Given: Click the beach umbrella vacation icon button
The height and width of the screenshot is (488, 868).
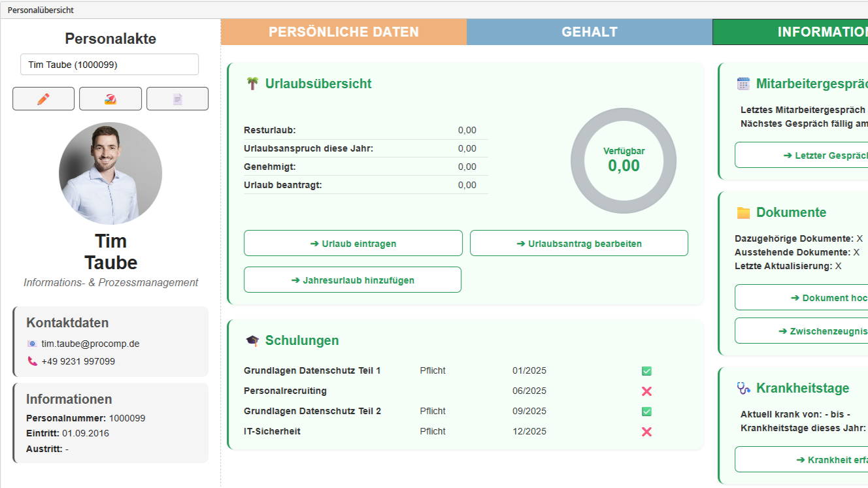Looking at the screenshot, I should pyautogui.click(x=110, y=99).
